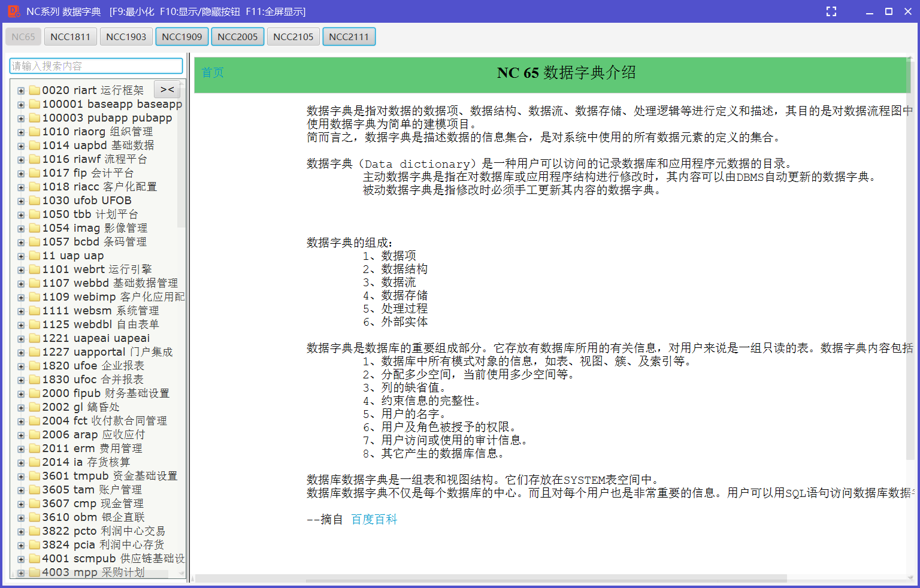Expand the 1111 websm 系统管理 tree node
The image size is (920, 588).
[20, 310]
